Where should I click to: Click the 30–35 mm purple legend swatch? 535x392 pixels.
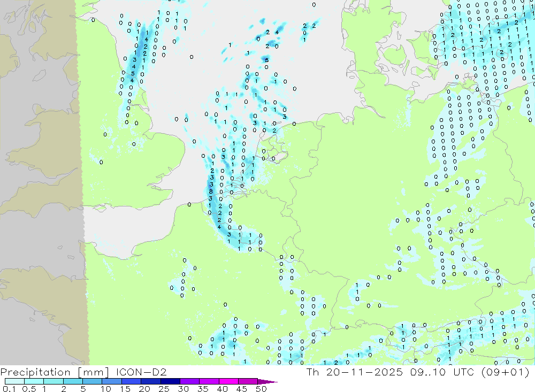(x=190, y=381)
